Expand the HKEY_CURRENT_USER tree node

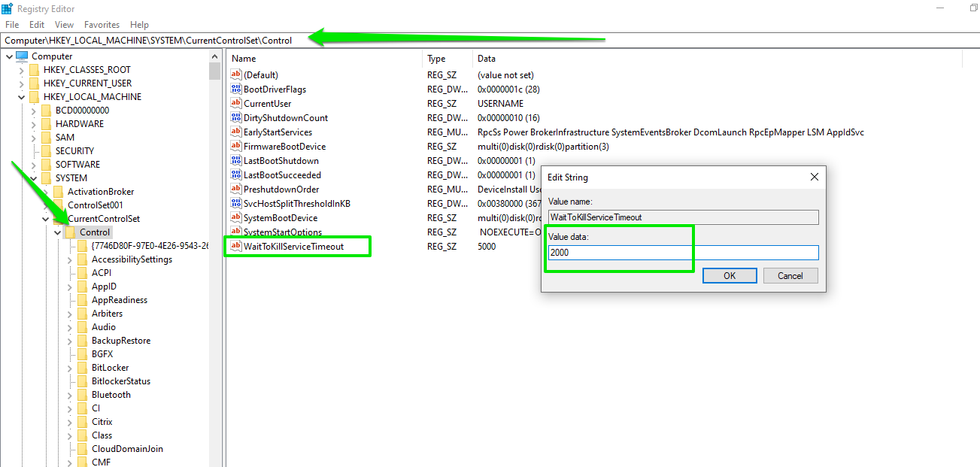pos(21,83)
